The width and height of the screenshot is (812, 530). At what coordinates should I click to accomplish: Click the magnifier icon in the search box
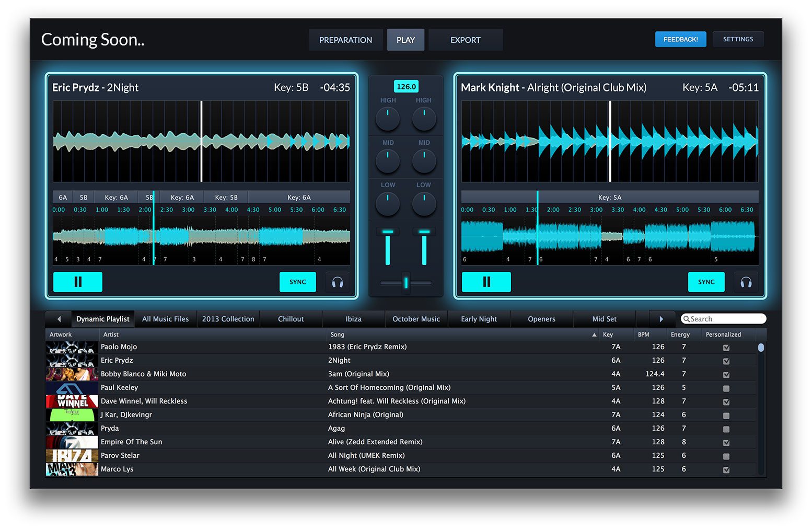tap(686, 319)
